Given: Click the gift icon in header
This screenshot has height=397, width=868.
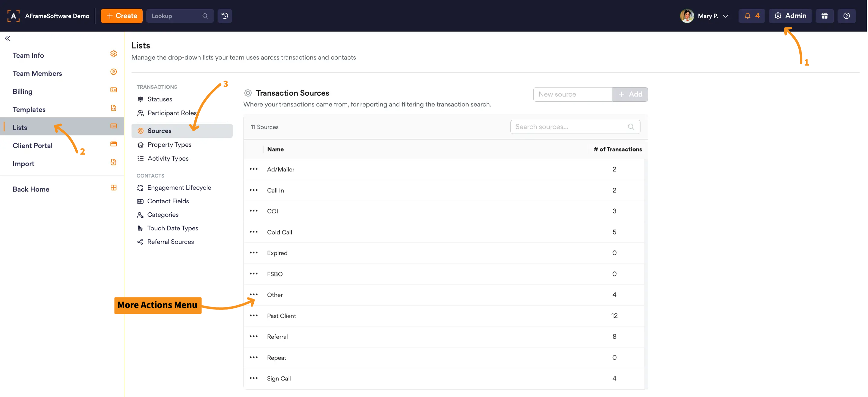Looking at the screenshot, I should tap(825, 16).
